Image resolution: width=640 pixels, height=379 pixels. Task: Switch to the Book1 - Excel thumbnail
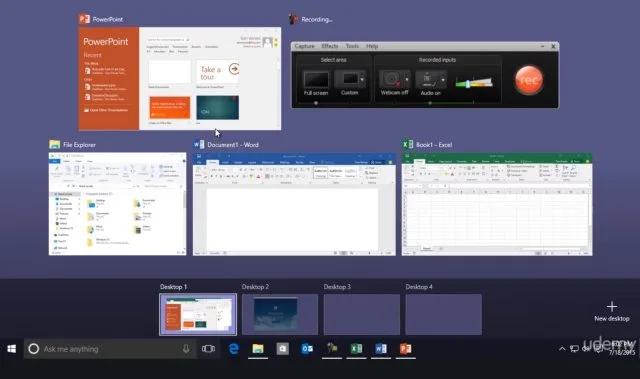coord(497,204)
